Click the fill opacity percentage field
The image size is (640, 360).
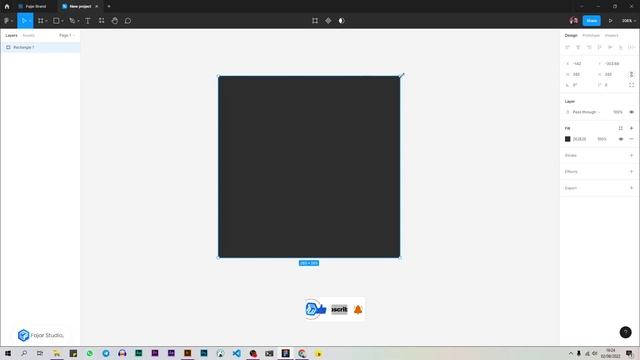(602, 139)
